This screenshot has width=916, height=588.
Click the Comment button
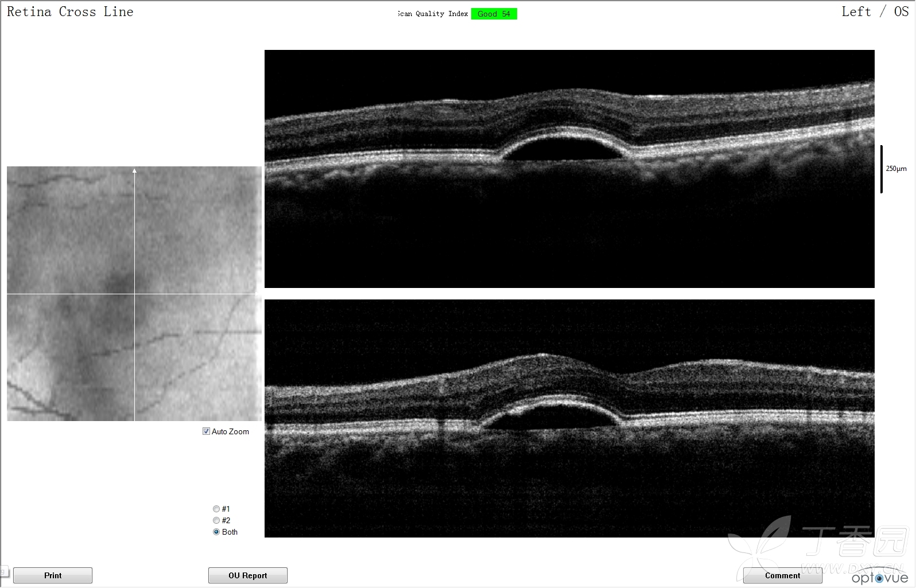(x=782, y=575)
